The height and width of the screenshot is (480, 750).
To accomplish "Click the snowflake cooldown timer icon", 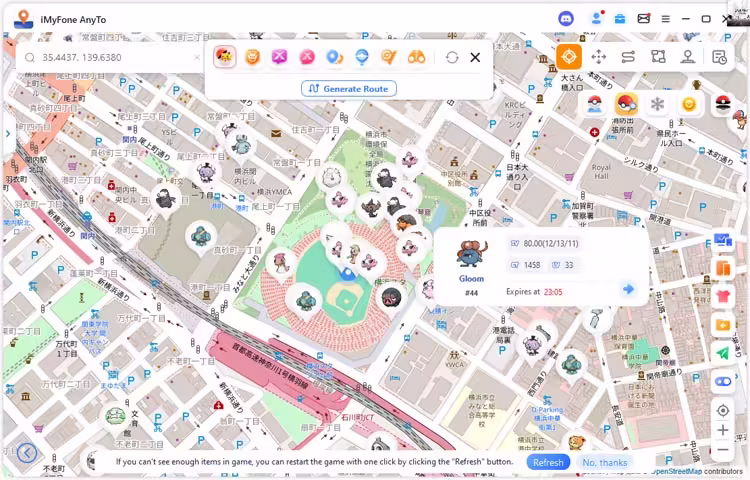I will 658,104.
